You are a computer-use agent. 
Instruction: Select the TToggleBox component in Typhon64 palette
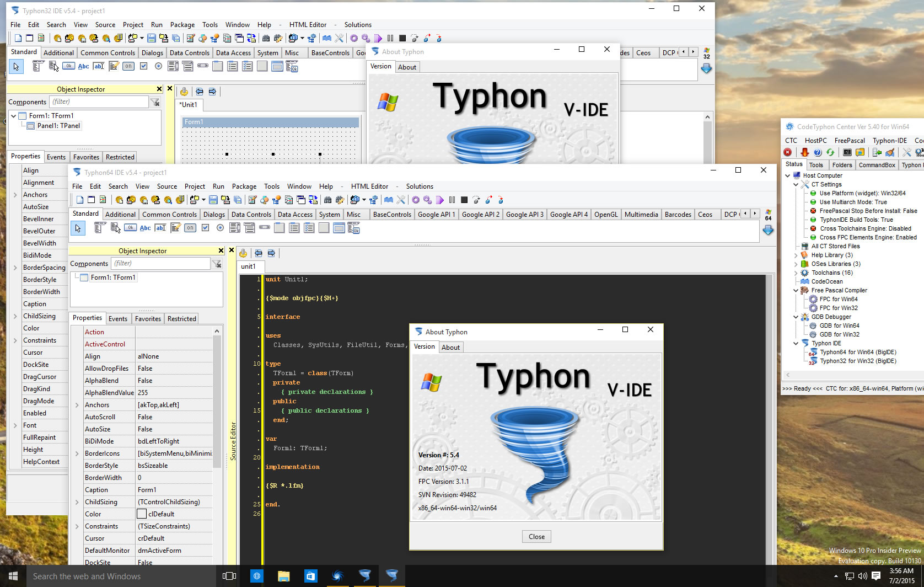tap(190, 228)
